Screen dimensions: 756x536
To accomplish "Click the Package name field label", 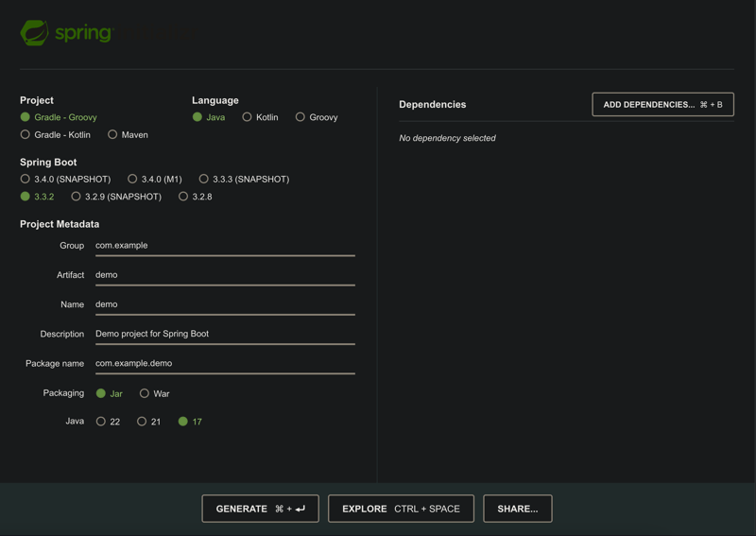I will (x=55, y=363).
